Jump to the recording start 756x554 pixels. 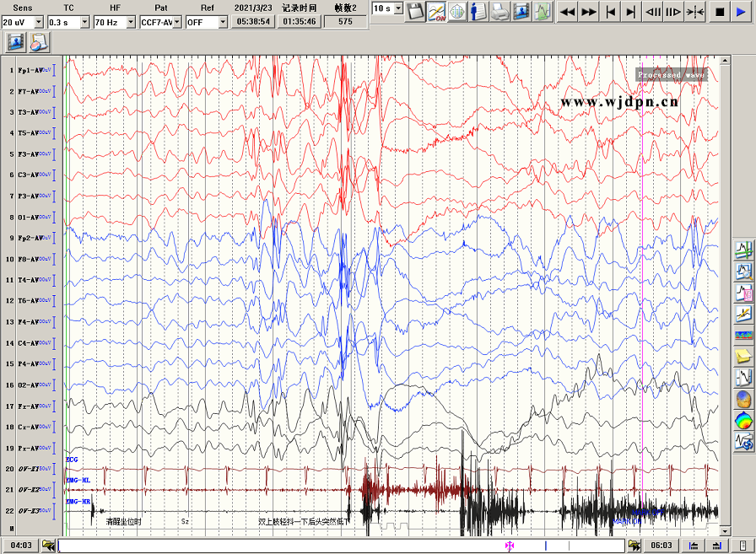610,11
